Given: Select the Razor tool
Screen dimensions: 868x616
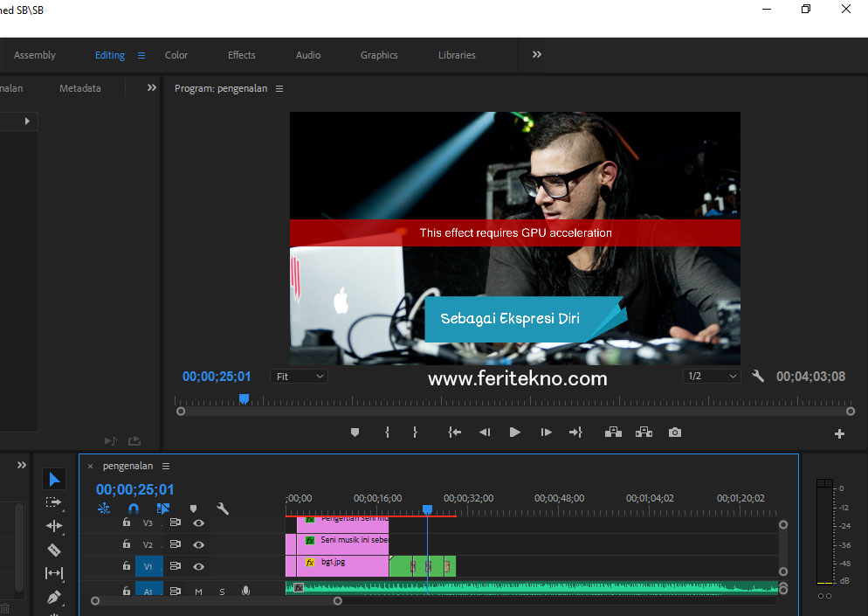Looking at the screenshot, I should 53,550.
